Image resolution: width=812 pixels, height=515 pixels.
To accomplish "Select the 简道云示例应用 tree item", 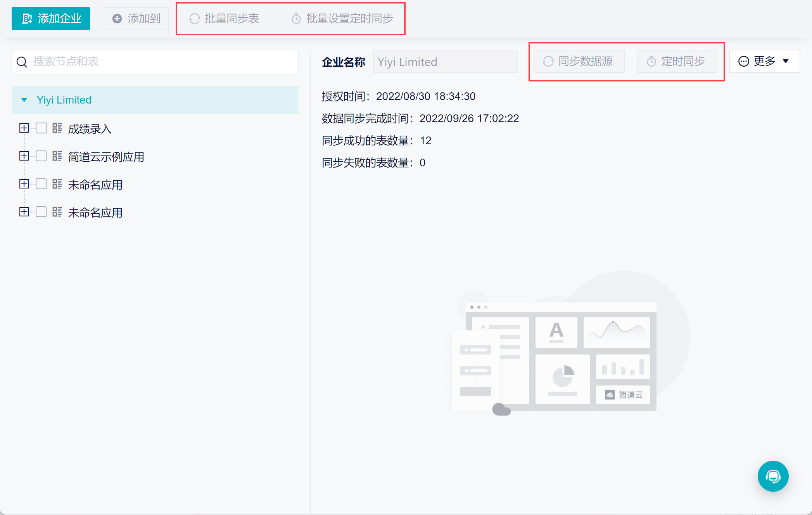I will (106, 157).
